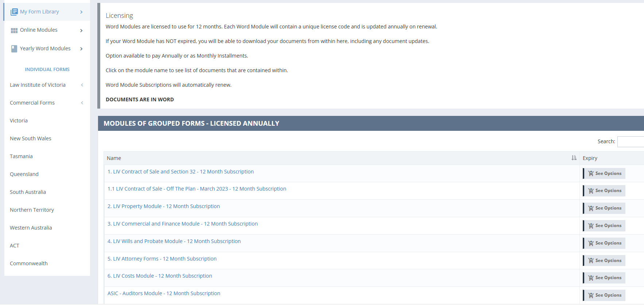Open Online Modules menu item
The image size is (644, 305).
47,30
